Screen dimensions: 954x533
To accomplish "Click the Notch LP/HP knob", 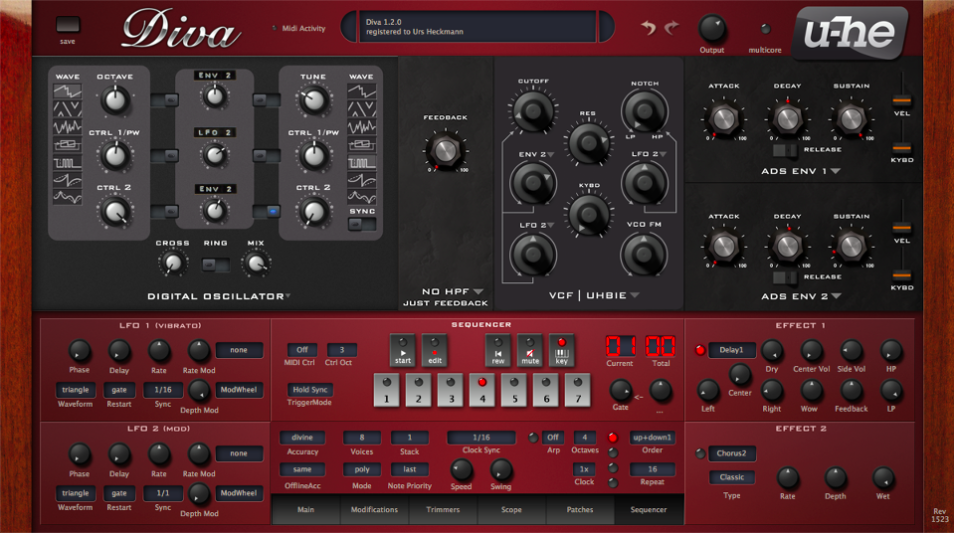I will tap(644, 111).
